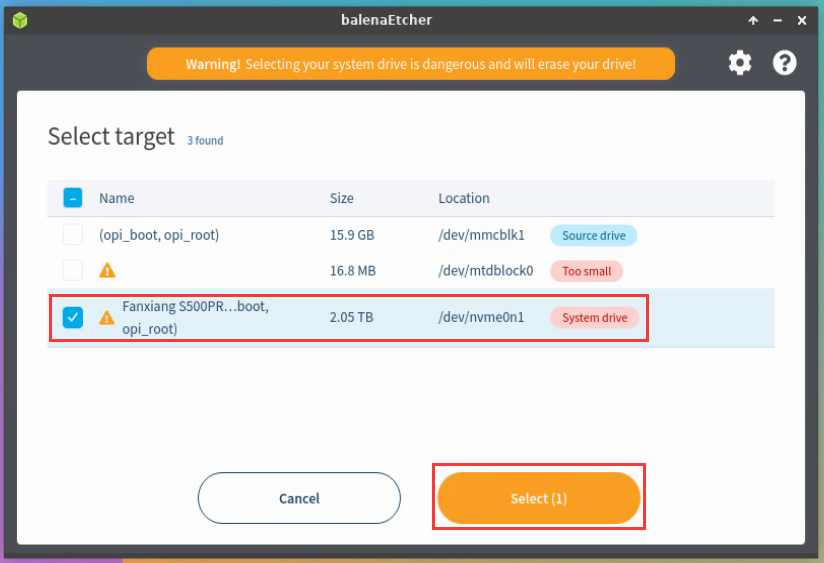Image resolution: width=824 pixels, height=563 pixels.
Task: Toggle the select-all checkbox in header
Action: pyautogui.click(x=73, y=198)
